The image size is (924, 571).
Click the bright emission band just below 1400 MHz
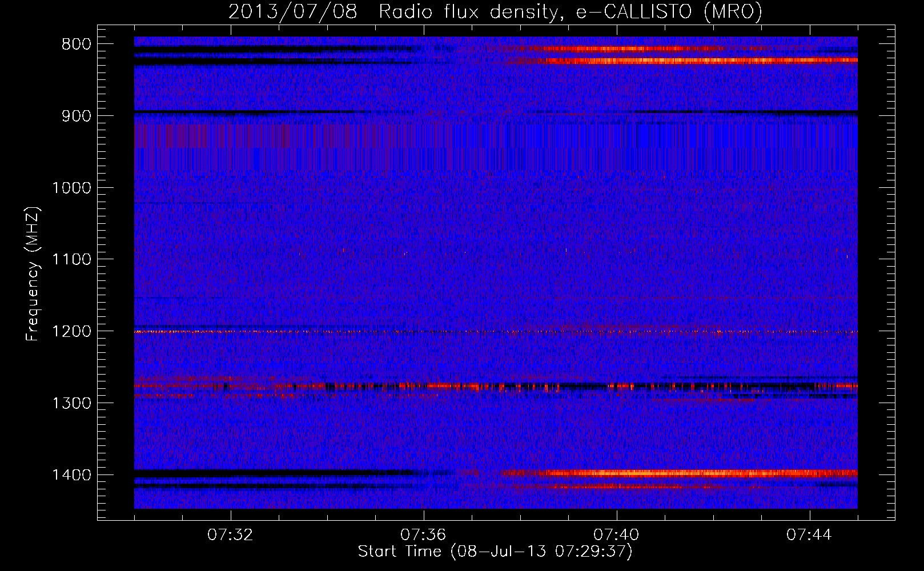click(680, 473)
